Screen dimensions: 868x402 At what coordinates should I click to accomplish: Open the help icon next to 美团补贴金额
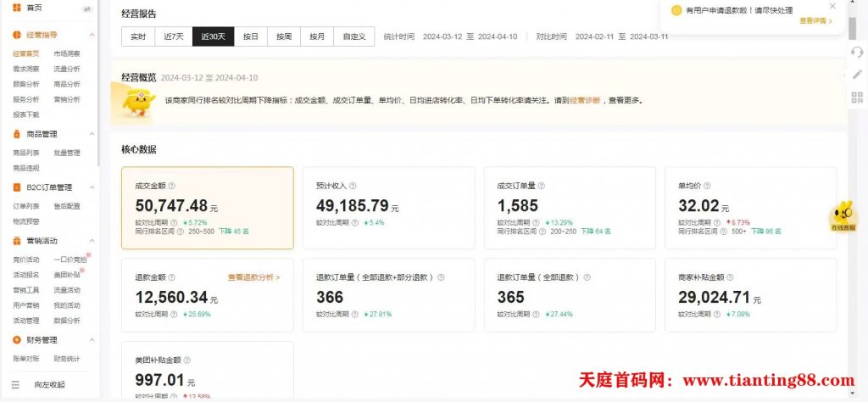186,360
